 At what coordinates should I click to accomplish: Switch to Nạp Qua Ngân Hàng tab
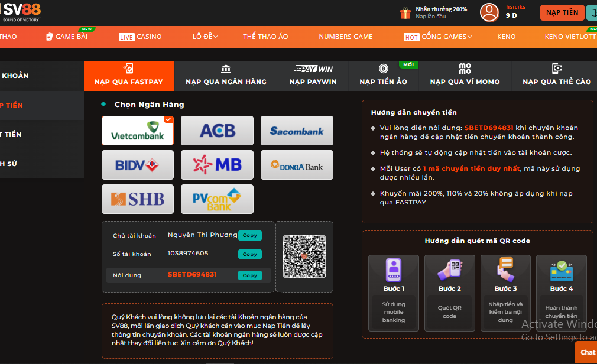pos(226,76)
